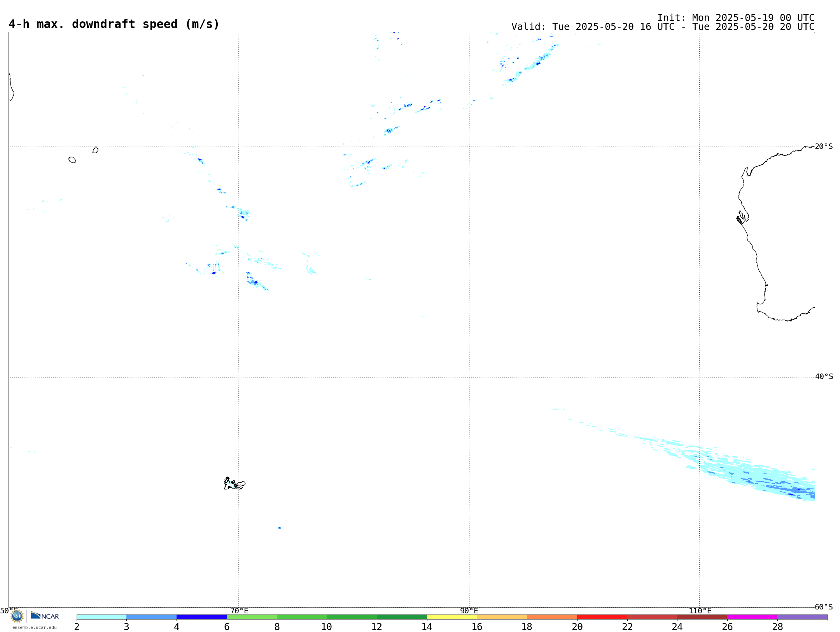This screenshot has width=840, height=632.
Task: Click the title '4-h max. downdraft speed (m/s)'
Action: coord(114,24)
